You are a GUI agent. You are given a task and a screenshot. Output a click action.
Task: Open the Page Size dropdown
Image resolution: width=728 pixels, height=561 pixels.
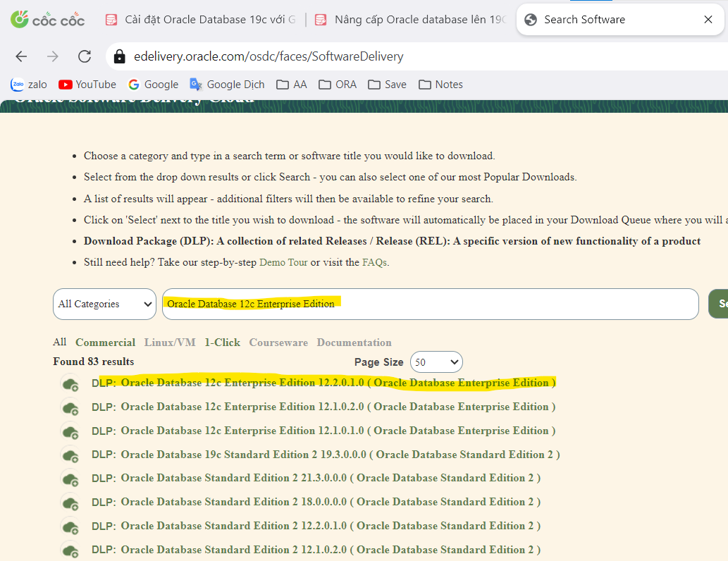click(x=436, y=362)
